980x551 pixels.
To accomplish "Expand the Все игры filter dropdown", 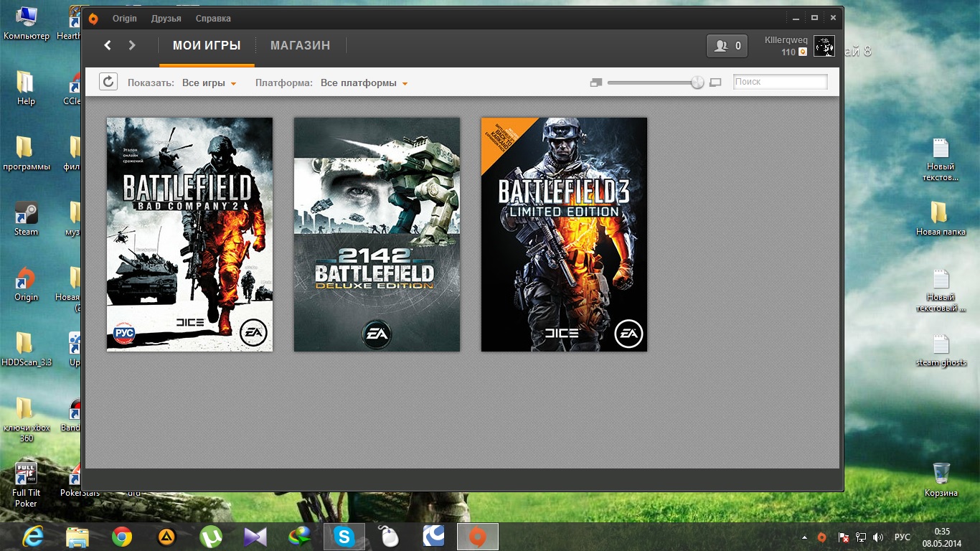I will coord(209,83).
